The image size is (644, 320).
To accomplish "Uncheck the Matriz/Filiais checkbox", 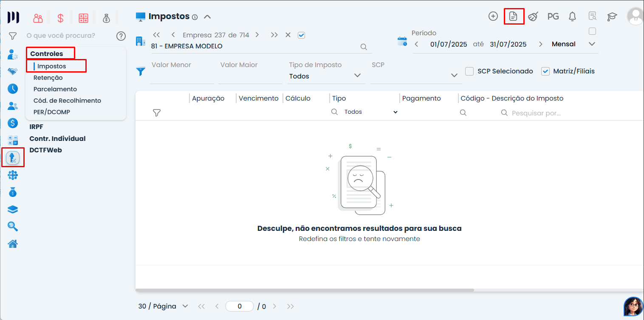I will (545, 71).
